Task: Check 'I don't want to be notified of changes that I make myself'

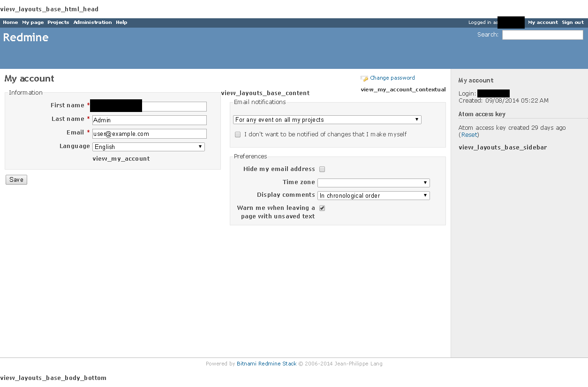Action: pyautogui.click(x=238, y=134)
